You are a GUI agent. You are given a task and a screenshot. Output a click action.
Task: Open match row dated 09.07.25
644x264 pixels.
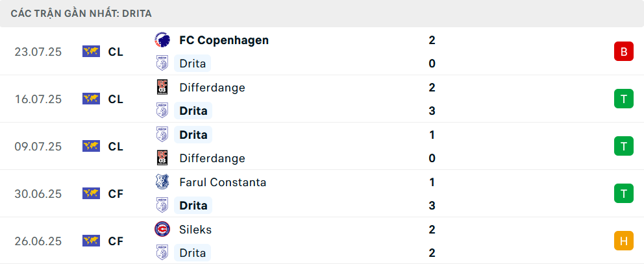tap(322, 146)
